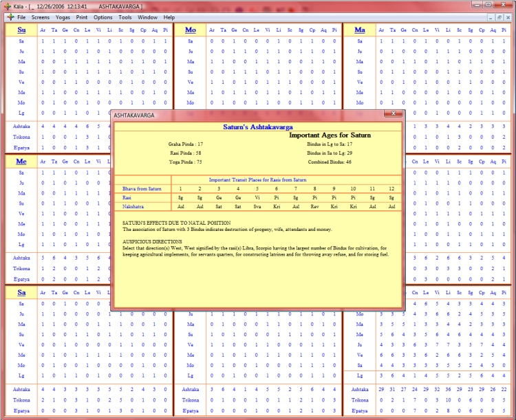Click bhava number 12 in dialog table
This screenshot has height=420, width=516.
391,189
